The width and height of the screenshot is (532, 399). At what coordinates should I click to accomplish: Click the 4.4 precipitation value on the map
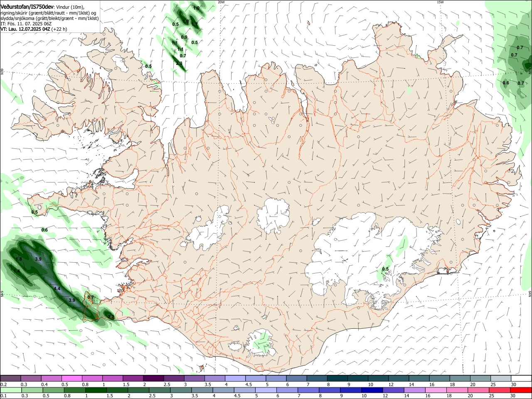(57, 288)
